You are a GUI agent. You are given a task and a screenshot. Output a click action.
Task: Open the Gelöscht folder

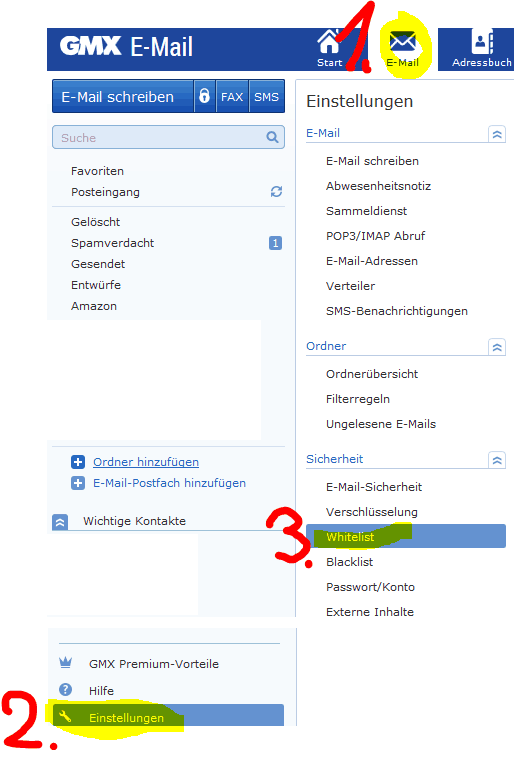[95, 222]
